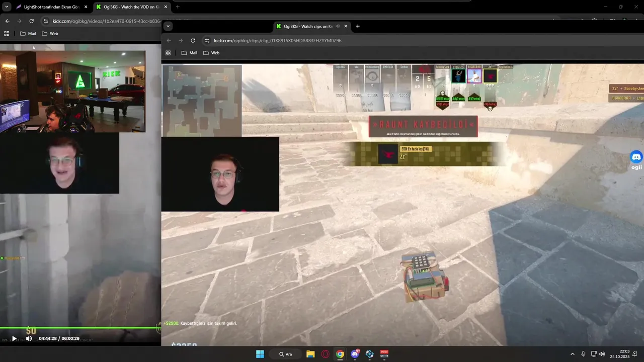The width and height of the screenshot is (644, 362).
Task: Open apps grid in back window bookmarks
Action: [x=7, y=34]
